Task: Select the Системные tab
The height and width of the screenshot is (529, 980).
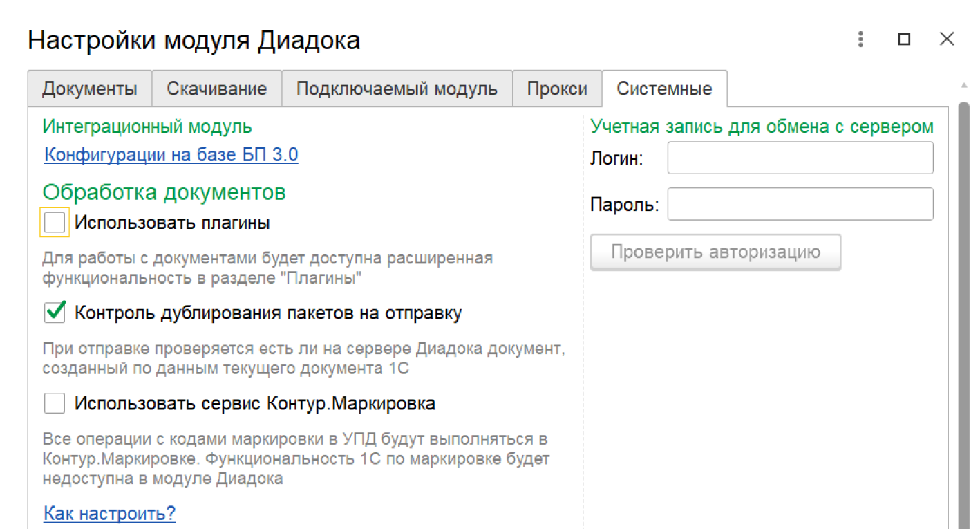Action: pos(664,89)
